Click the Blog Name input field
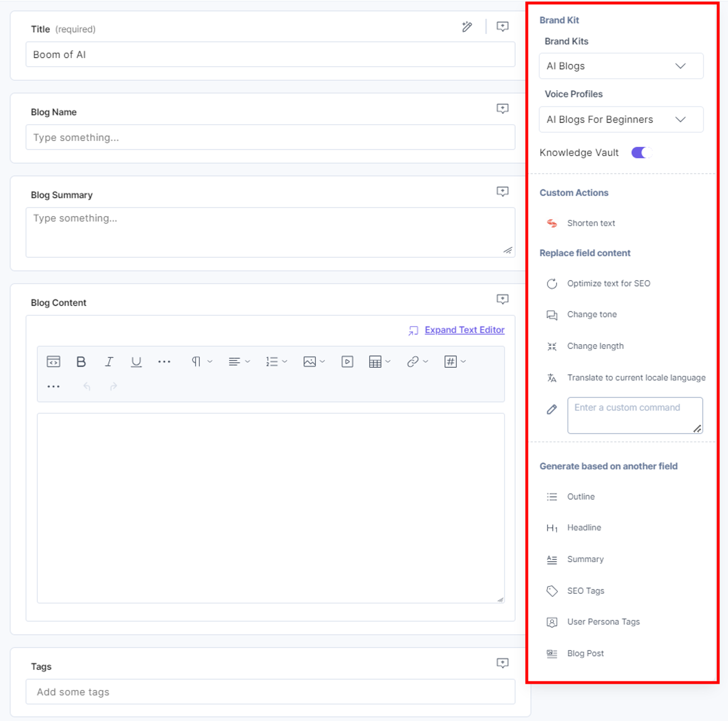This screenshot has height=721, width=728. pyautogui.click(x=270, y=137)
